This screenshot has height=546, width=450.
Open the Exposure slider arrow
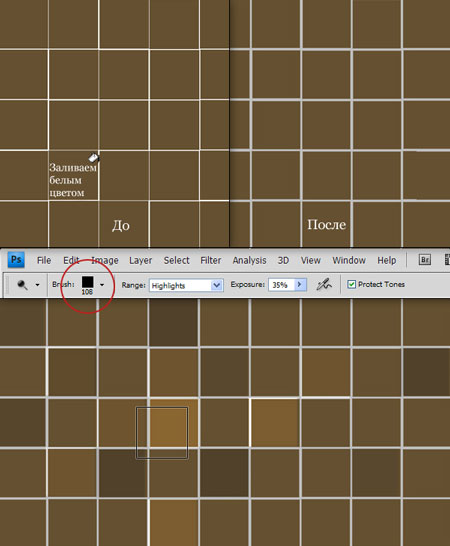300,284
